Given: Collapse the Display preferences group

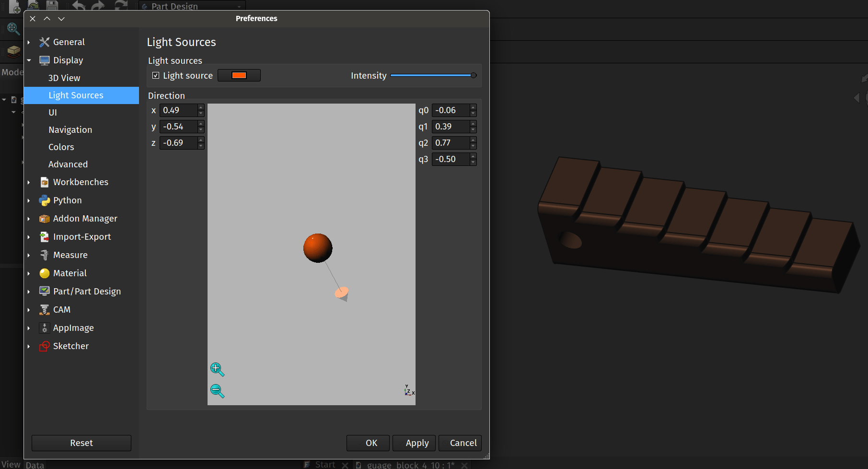Looking at the screenshot, I should [x=29, y=60].
